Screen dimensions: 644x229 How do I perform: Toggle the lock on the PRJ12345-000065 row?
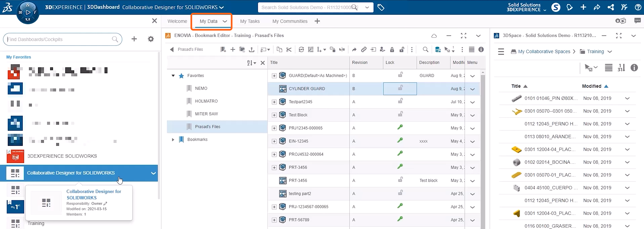(x=400, y=128)
